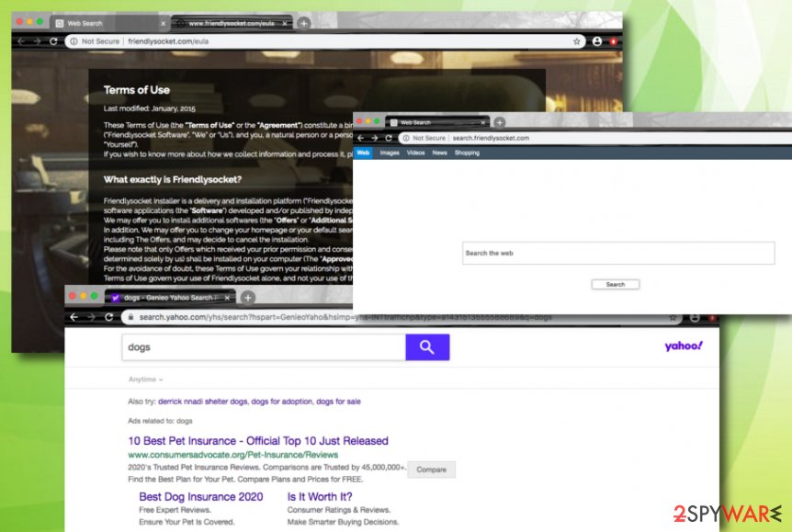Switch to Videos search category
792x532 pixels.
coord(415,153)
